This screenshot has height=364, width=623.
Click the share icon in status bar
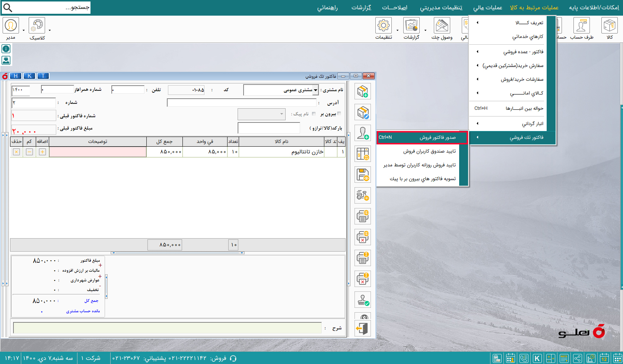tap(577, 358)
